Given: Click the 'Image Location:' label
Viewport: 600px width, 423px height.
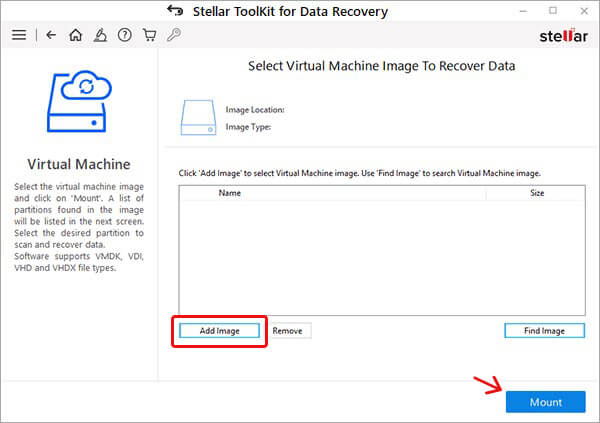Looking at the screenshot, I should point(255,110).
